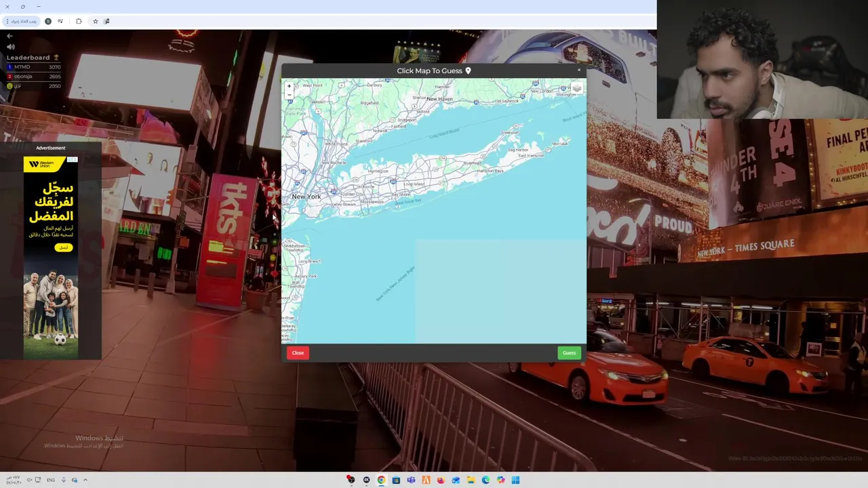Submit with the green Guess button
The image size is (868, 488).
tap(569, 352)
